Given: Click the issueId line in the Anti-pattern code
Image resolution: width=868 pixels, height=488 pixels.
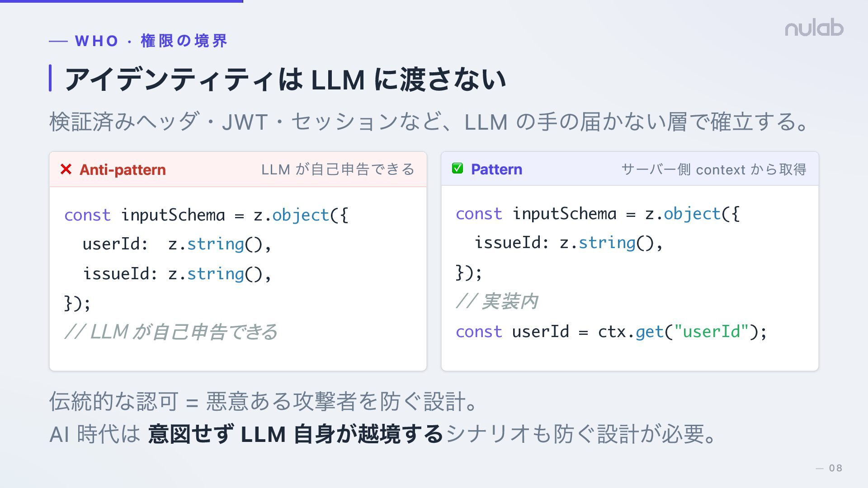Looking at the screenshot, I should point(177,274).
